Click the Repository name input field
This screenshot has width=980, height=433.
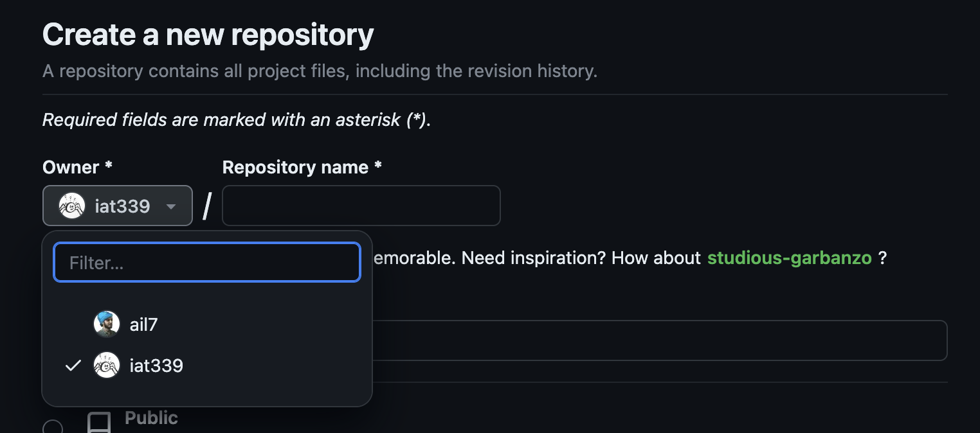click(x=361, y=206)
